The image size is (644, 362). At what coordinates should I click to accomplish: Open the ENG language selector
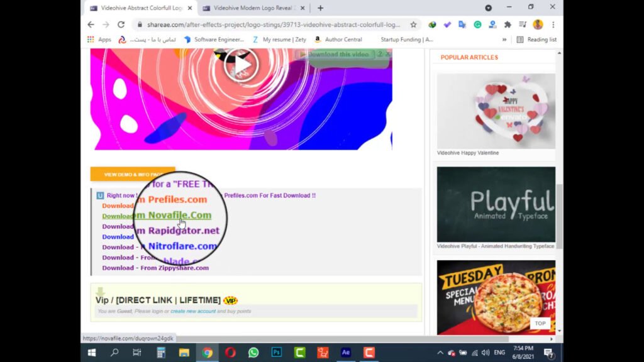click(x=499, y=353)
